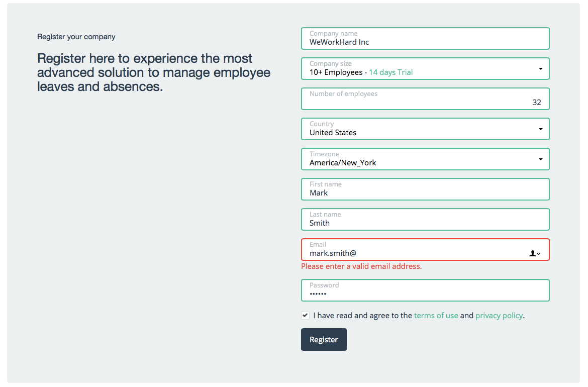Click the Register button
The width and height of the screenshot is (588, 387).
[324, 339]
